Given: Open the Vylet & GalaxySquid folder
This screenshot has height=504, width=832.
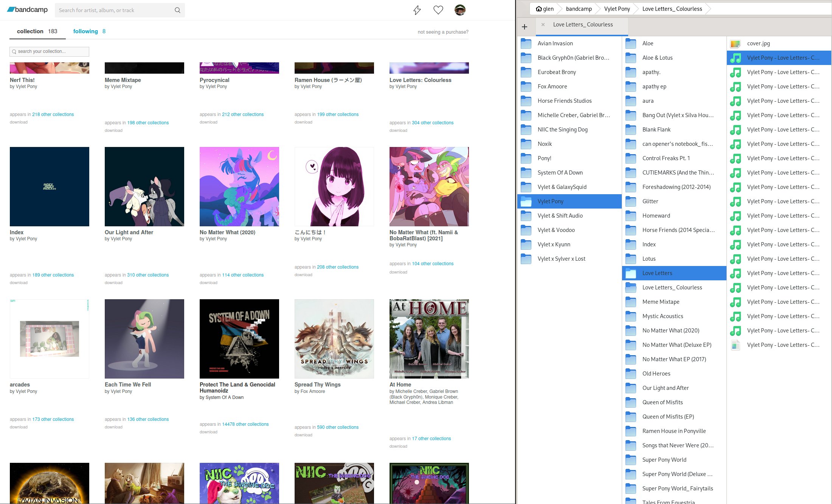Looking at the screenshot, I should (562, 187).
